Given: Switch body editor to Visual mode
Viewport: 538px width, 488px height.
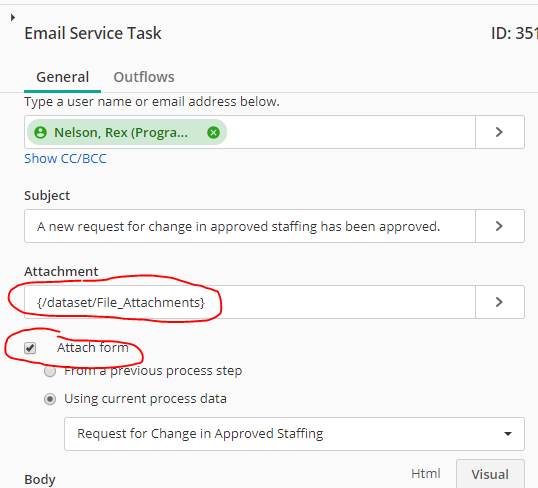Looking at the screenshot, I should [x=490, y=474].
